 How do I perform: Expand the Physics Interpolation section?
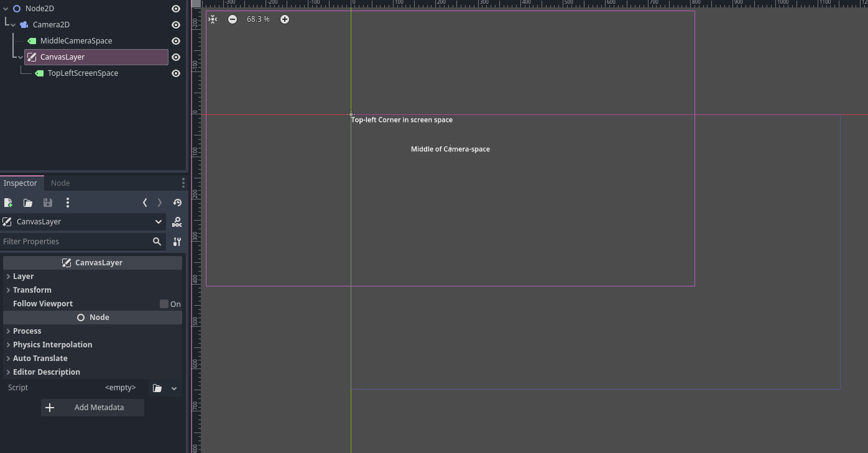click(x=52, y=345)
